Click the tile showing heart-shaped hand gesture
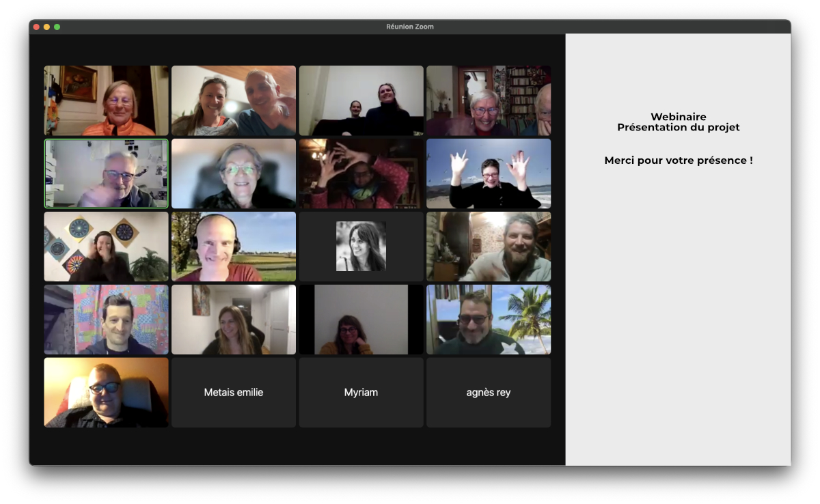This screenshot has height=504, width=820. (x=361, y=173)
